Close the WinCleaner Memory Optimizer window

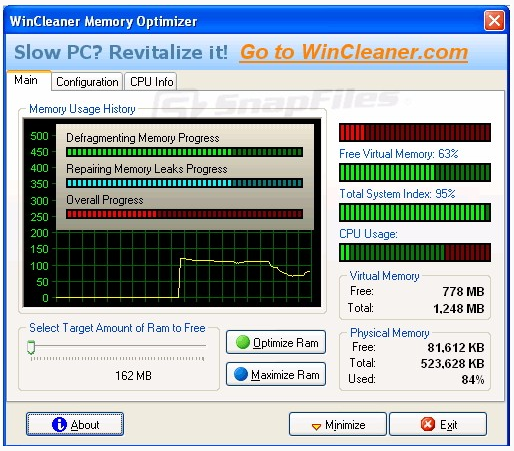(x=494, y=21)
